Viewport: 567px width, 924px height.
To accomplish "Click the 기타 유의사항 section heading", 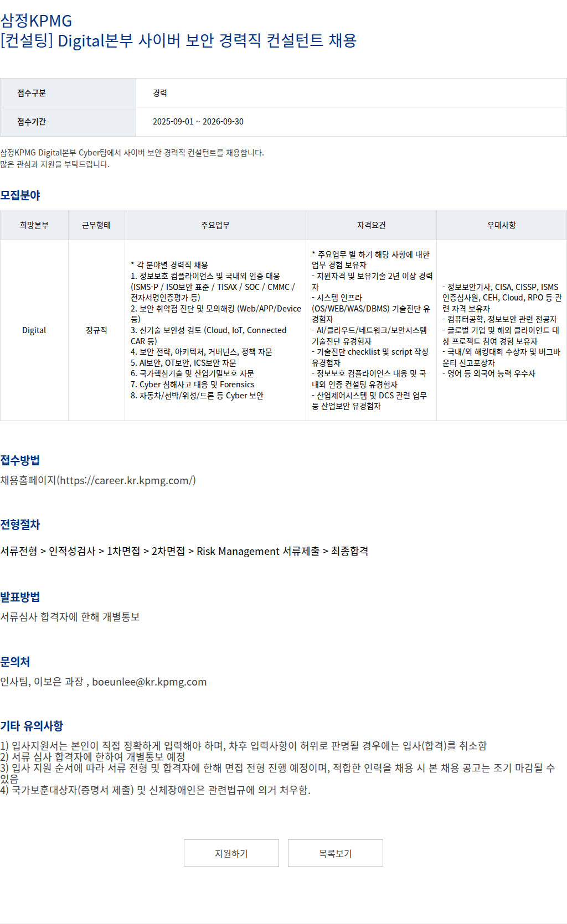I will [32, 726].
